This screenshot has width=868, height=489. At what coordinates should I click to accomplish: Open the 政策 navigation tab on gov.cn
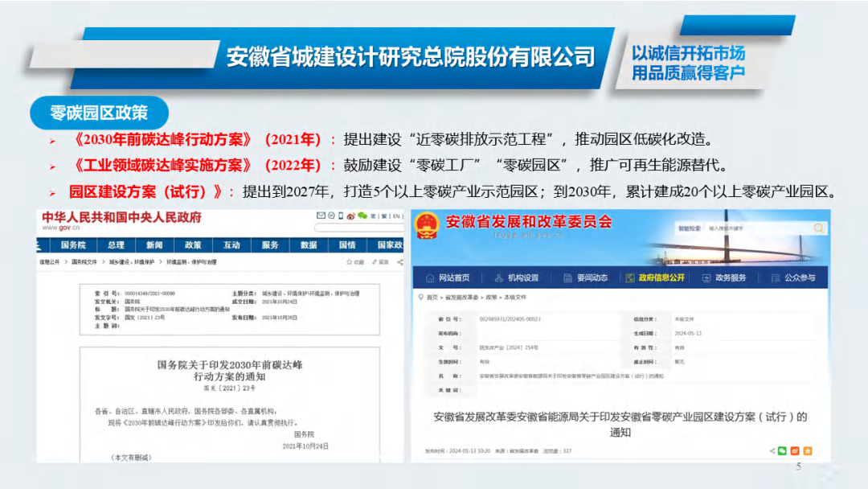coord(193,245)
